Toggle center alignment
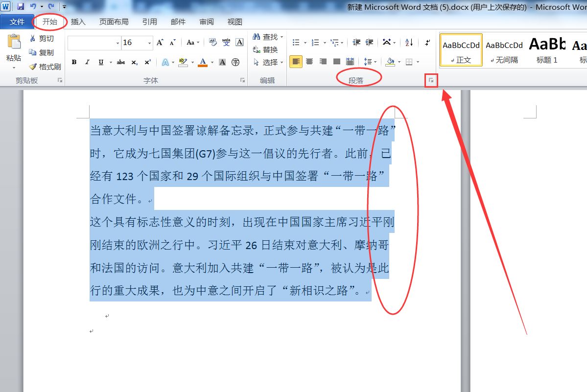 click(309, 62)
